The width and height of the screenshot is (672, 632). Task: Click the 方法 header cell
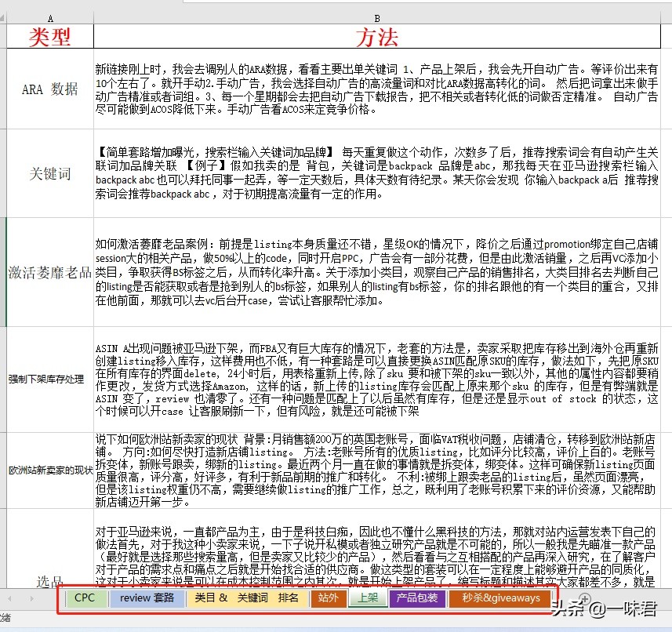point(377,36)
